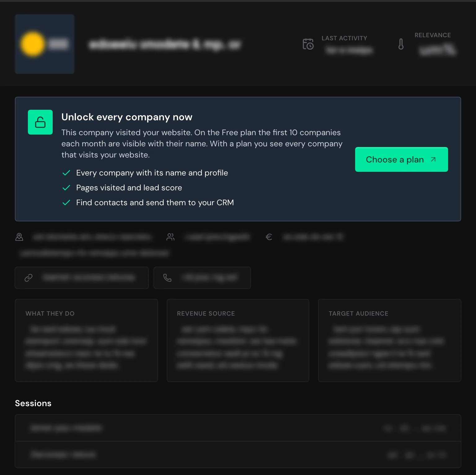Screen dimensions: 476x475
Task: Click the arrow icon in Choose a plan
Action: point(433,159)
